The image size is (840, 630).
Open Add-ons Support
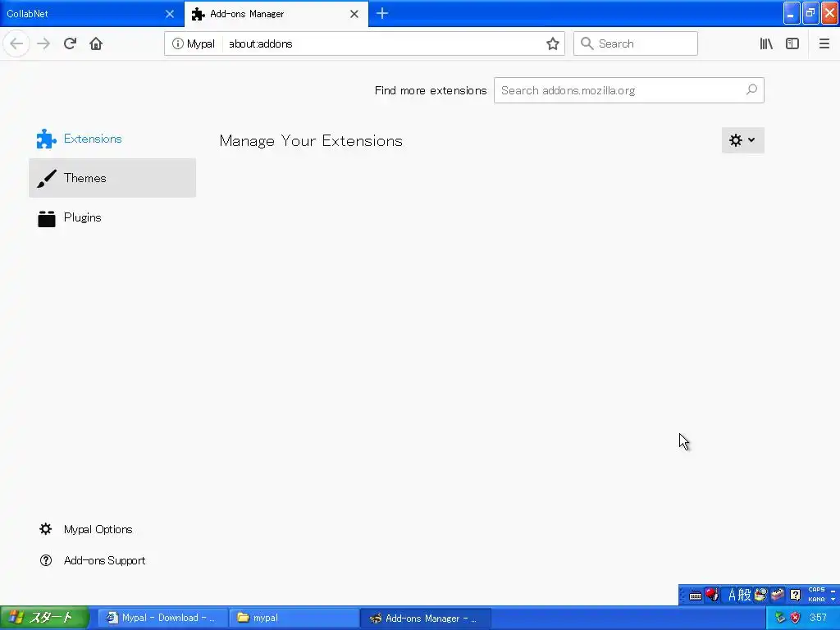pyautogui.click(x=92, y=560)
